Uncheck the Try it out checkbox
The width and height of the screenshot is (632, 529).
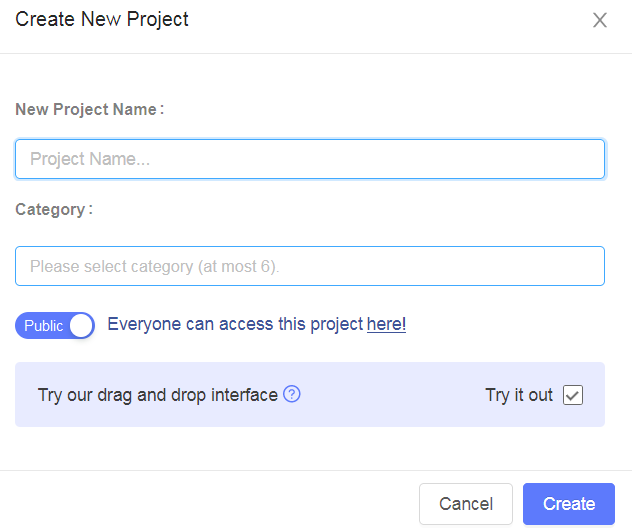coord(573,395)
